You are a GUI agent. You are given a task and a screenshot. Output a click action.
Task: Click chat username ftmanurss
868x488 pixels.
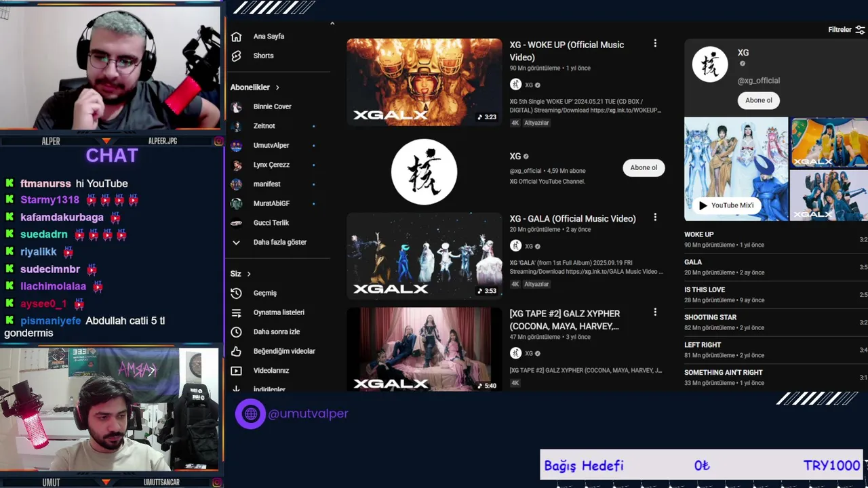click(45, 184)
